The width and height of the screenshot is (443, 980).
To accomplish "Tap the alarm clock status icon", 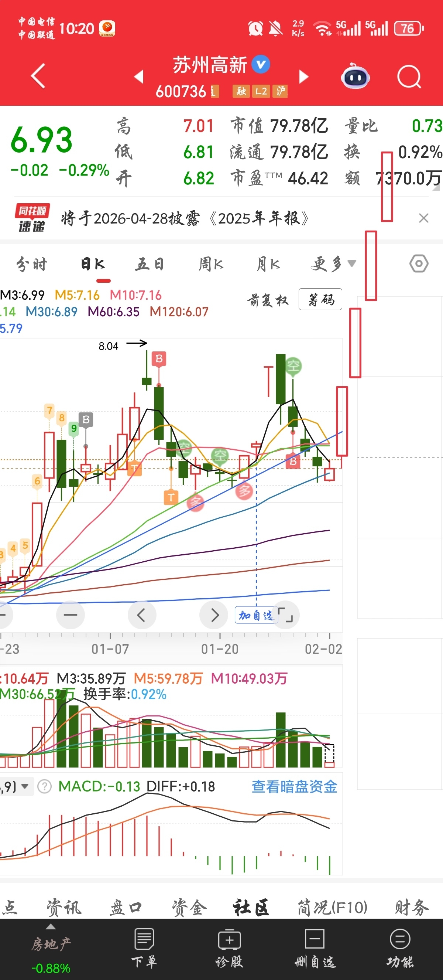I will pyautogui.click(x=255, y=28).
